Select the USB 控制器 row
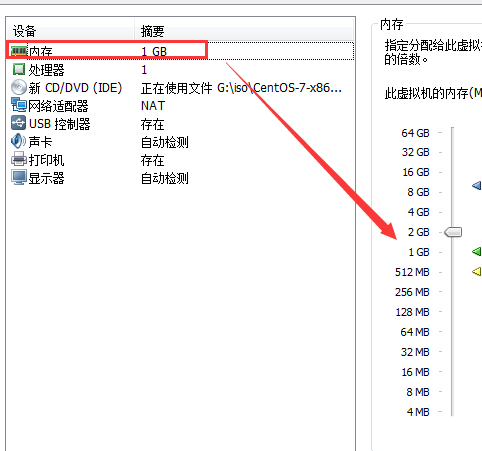 point(180,124)
